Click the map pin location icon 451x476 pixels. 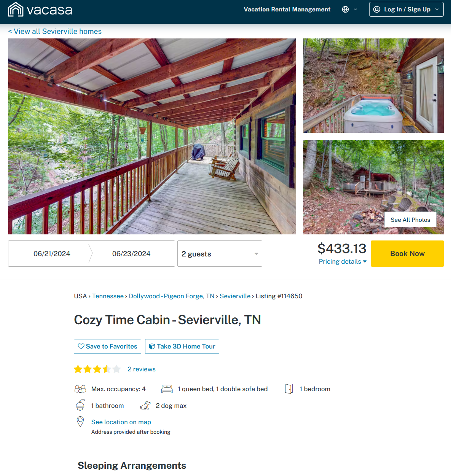click(x=80, y=422)
